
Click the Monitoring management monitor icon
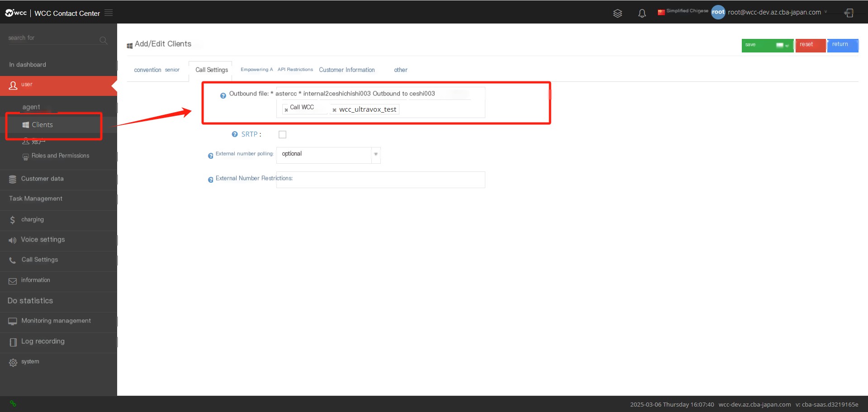click(13, 322)
